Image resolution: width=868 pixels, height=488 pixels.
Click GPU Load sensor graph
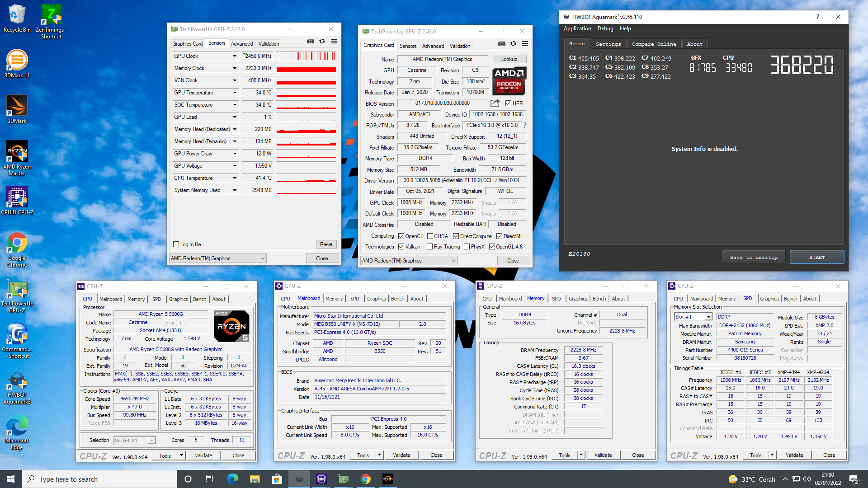(x=306, y=117)
